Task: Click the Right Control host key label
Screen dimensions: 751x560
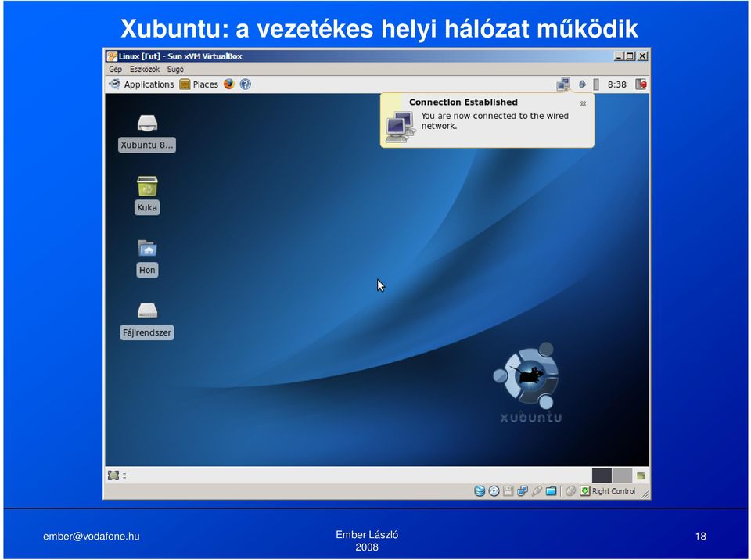Action: pos(613,491)
